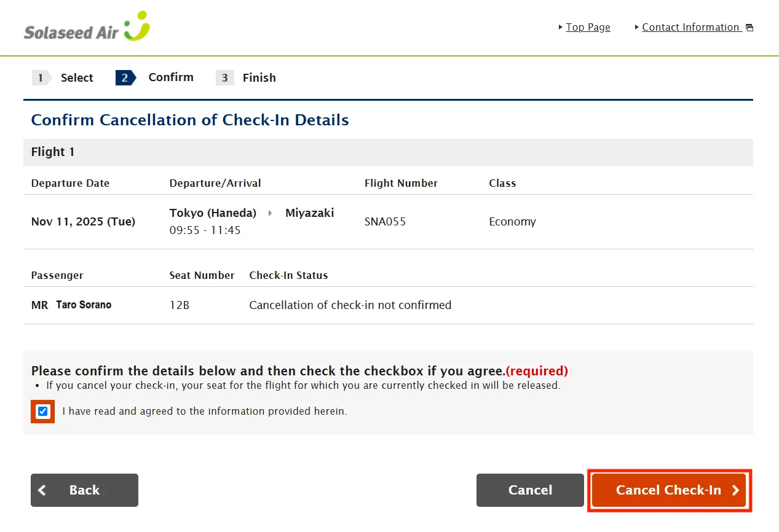The width and height of the screenshot is (779, 532).
Task: Click the step 1 number badge
Action: [x=41, y=78]
